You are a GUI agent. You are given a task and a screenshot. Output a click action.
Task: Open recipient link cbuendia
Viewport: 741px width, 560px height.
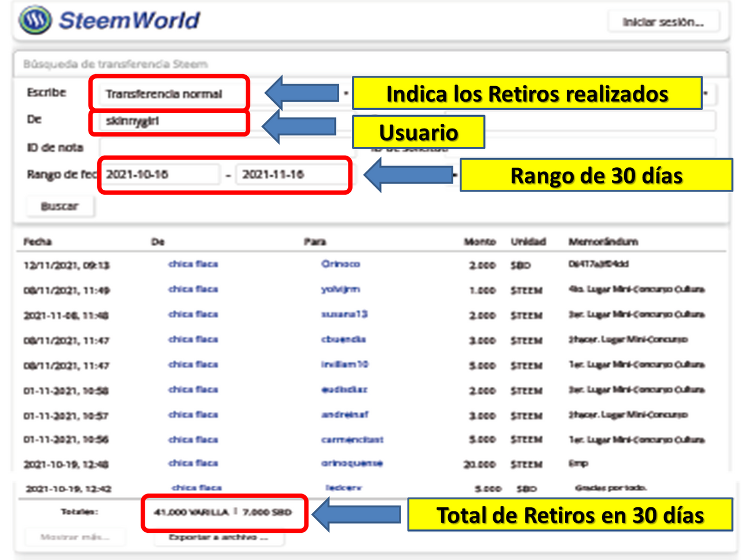344,339
